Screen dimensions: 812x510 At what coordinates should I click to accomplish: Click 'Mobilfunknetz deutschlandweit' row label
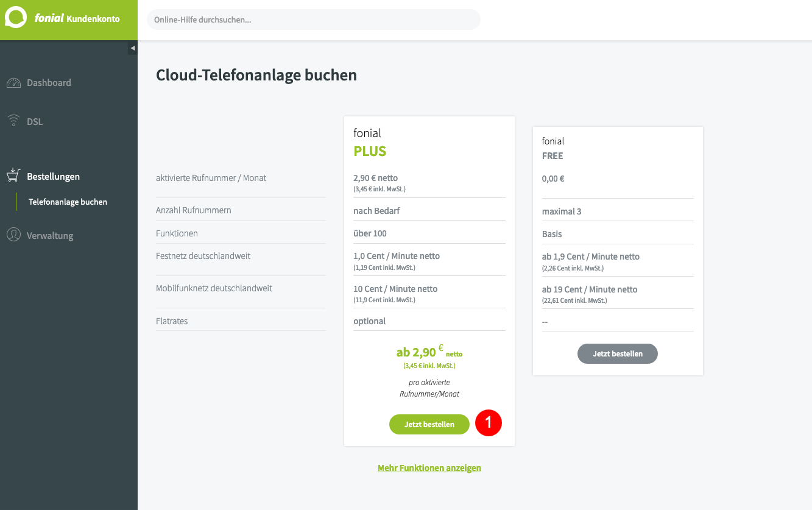[214, 288]
